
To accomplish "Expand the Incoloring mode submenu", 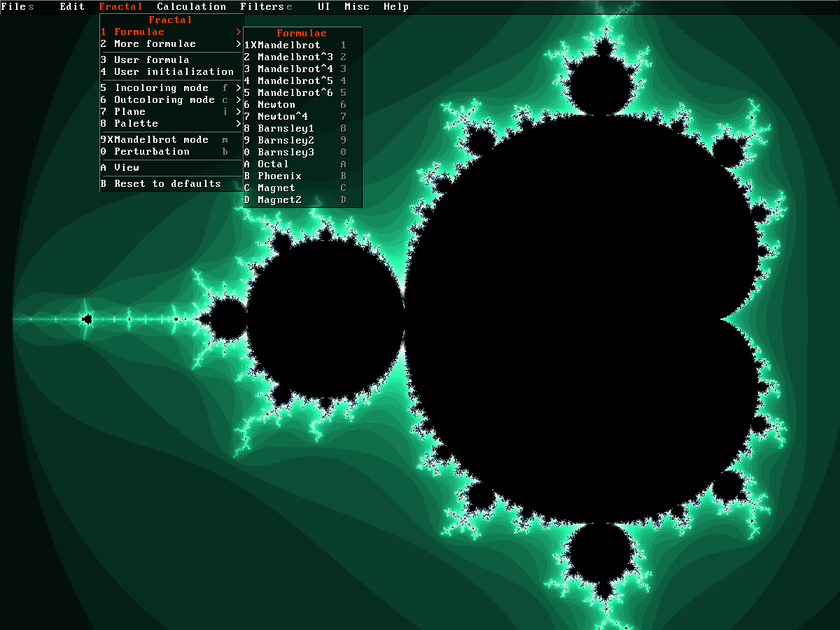I will [x=161, y=88].
